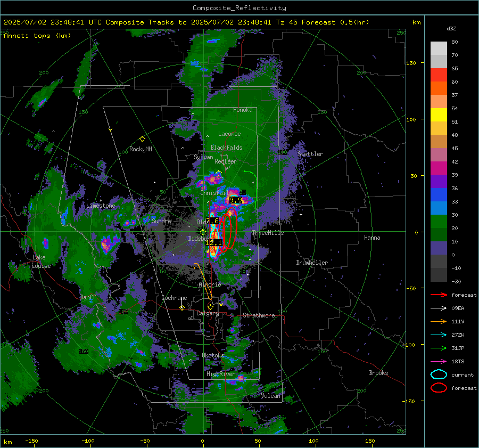
Task: Click the green 31JP track arrow
Action: pos(439,348)
